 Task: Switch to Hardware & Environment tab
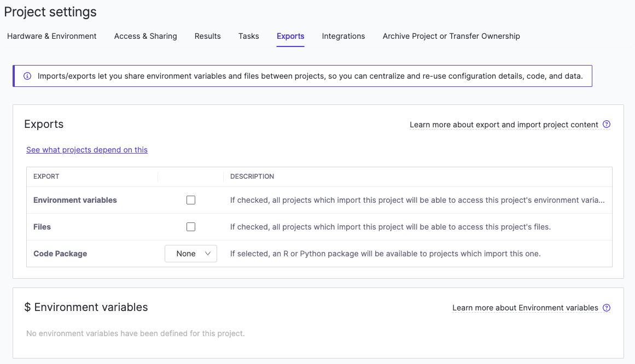[52, 36]
